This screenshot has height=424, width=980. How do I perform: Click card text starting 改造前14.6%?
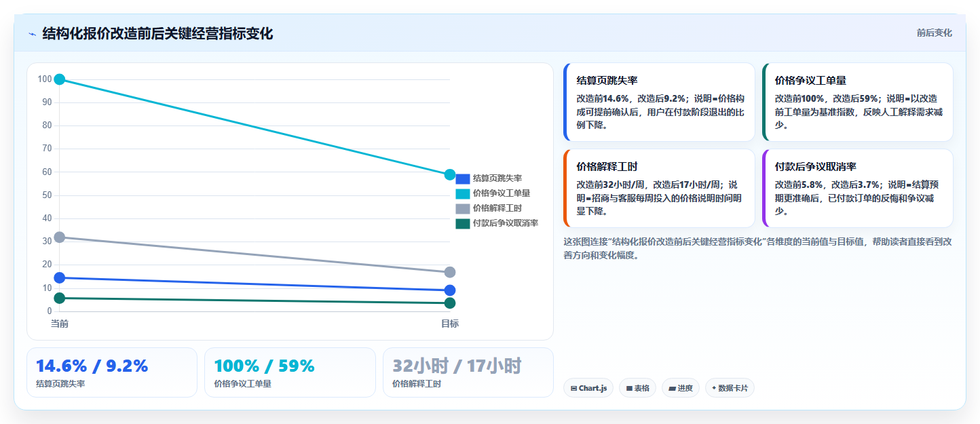point(660,111)
